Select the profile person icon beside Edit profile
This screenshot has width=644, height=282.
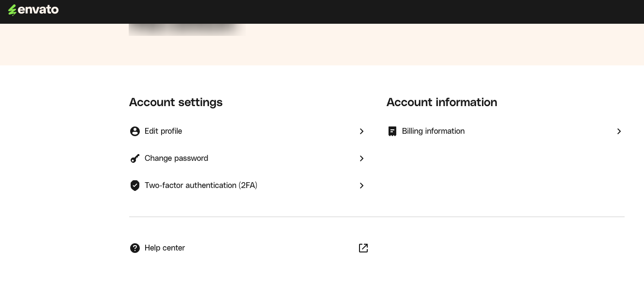point(135,131)
